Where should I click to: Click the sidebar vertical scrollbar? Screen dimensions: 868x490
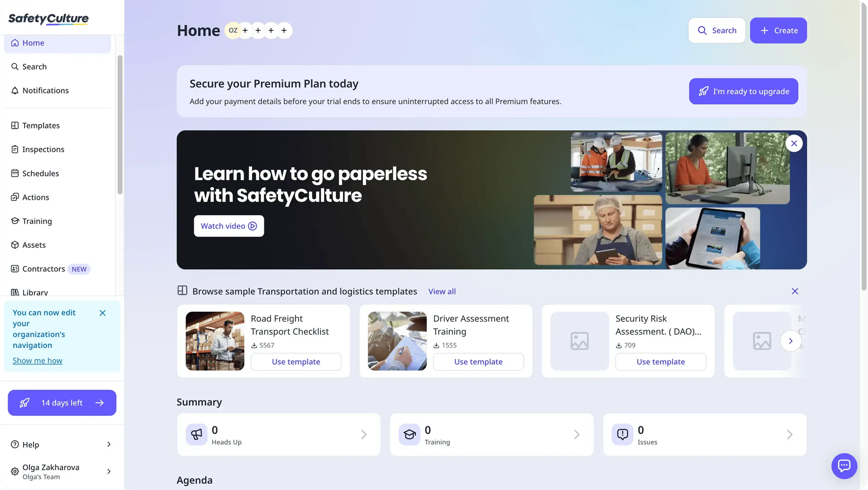click(x=120, y=125)
